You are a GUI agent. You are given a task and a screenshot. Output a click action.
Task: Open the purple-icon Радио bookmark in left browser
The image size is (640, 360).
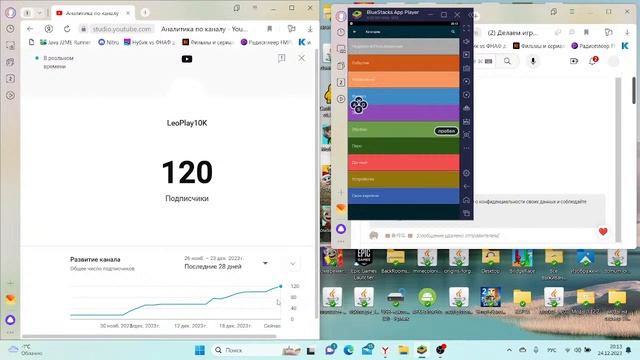[266, 42]
